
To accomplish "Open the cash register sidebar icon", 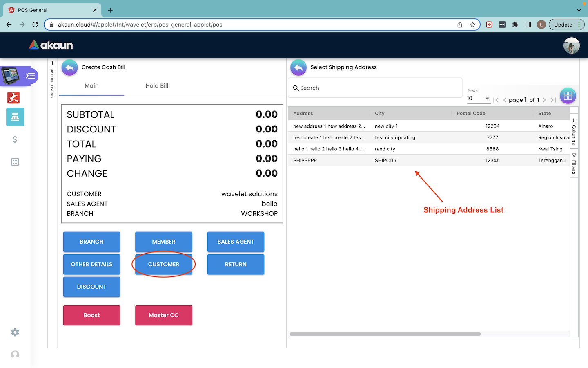I will 15,117.
